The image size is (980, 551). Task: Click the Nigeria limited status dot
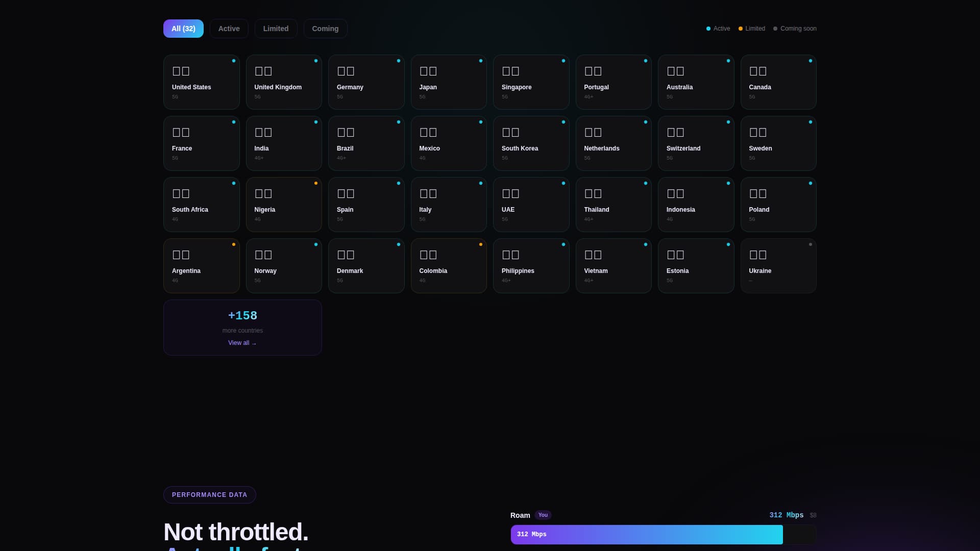pyautogui.click(x=315, y=183)
